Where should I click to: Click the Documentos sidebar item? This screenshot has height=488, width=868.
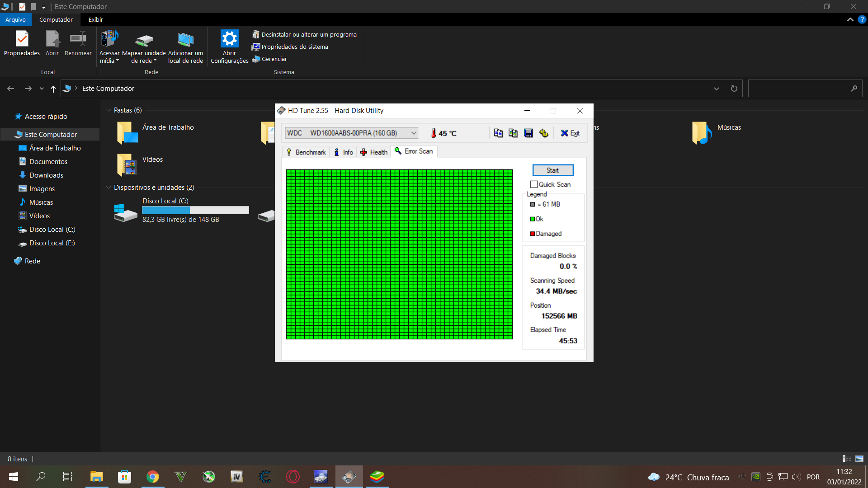tap(48, 162)
